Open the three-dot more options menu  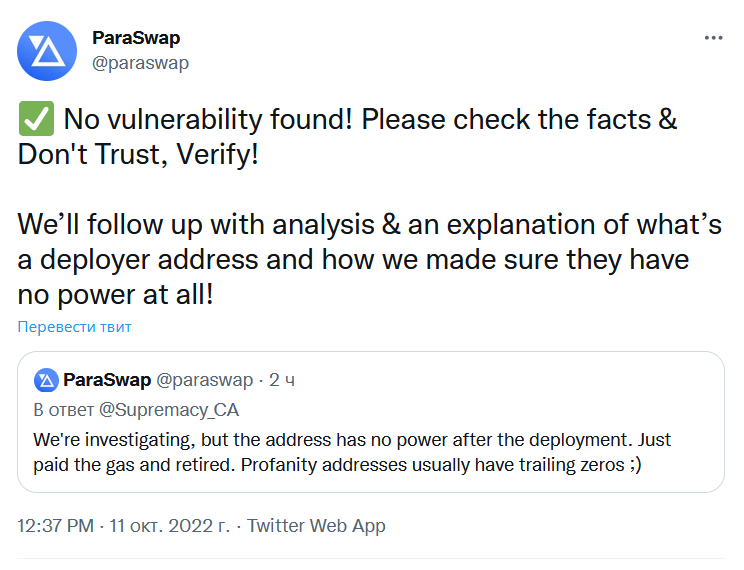point(713,38)
